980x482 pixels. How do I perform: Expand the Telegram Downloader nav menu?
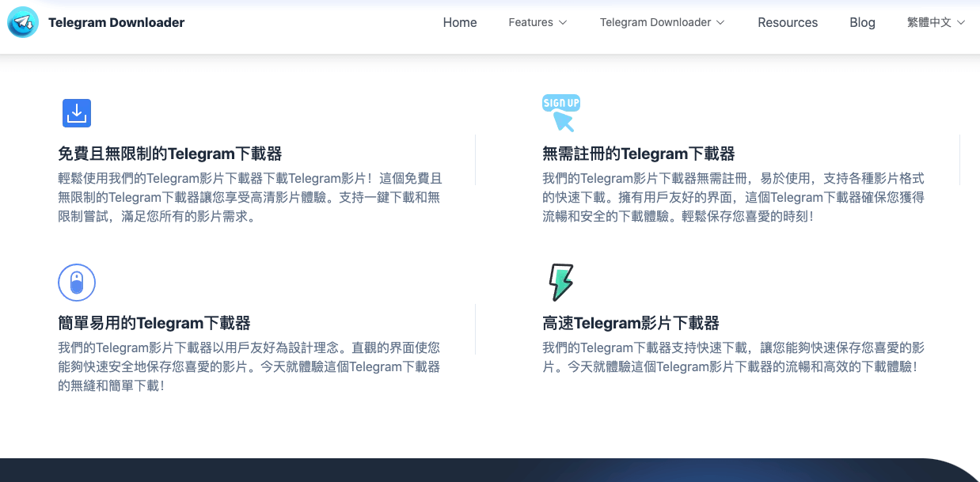click(662, 22)
